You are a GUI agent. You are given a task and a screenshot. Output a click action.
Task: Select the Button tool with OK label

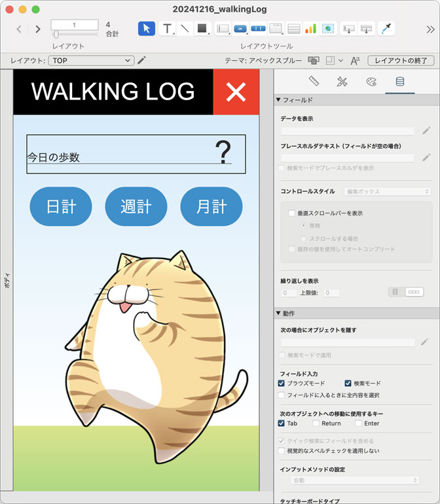click(240, 29)
